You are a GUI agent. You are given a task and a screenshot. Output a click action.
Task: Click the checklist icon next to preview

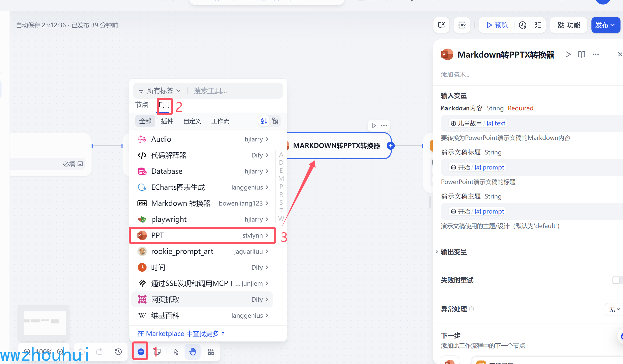[538, 25]
